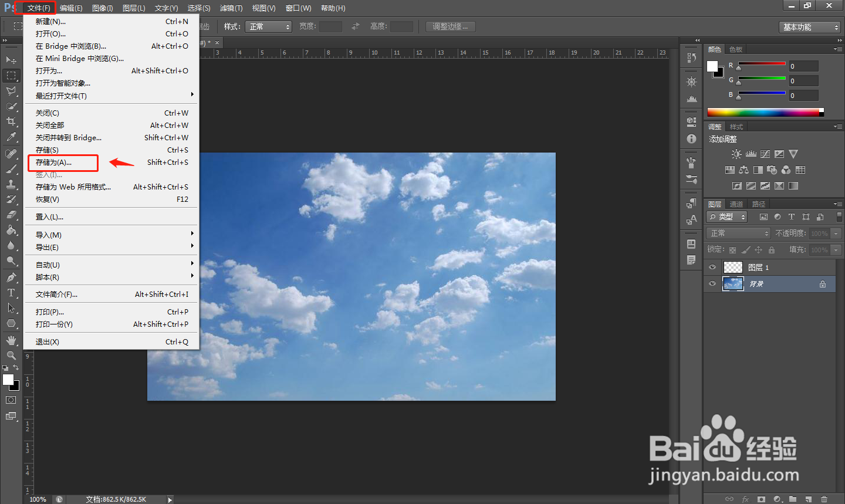Select the Quick Selection tool
The width and height of the screenshot is (845, 504).
click(x=11, y=106)
